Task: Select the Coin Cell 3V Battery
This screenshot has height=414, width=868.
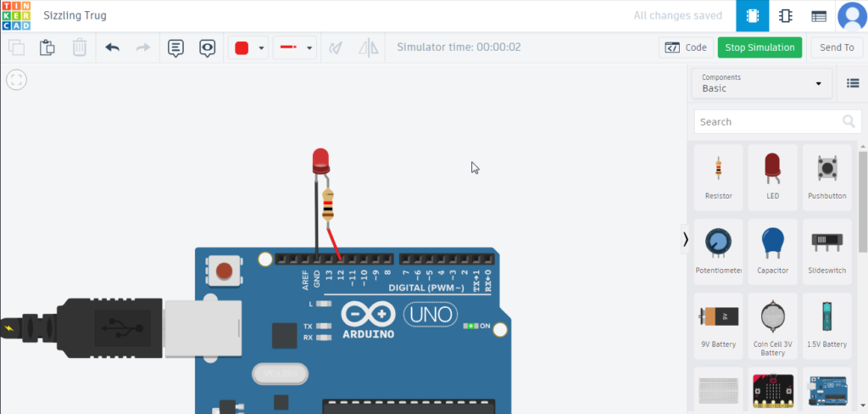Action: (x=773, y=326)
